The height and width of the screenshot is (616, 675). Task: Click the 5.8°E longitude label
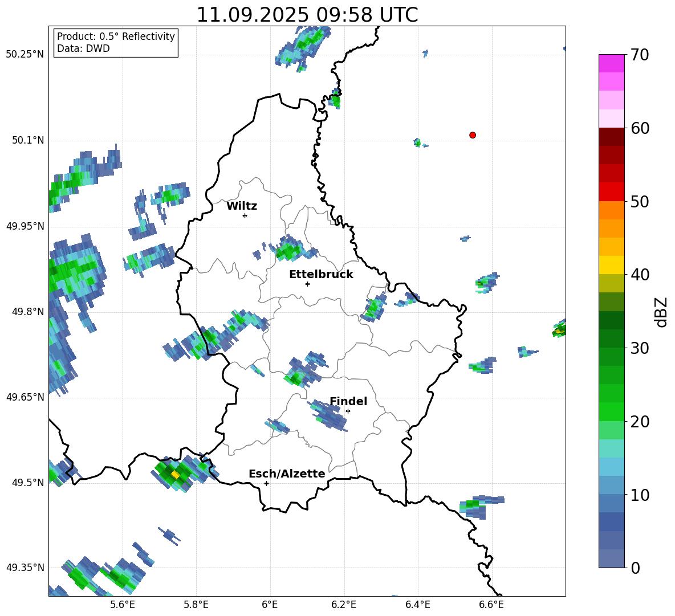click(196, 605)
